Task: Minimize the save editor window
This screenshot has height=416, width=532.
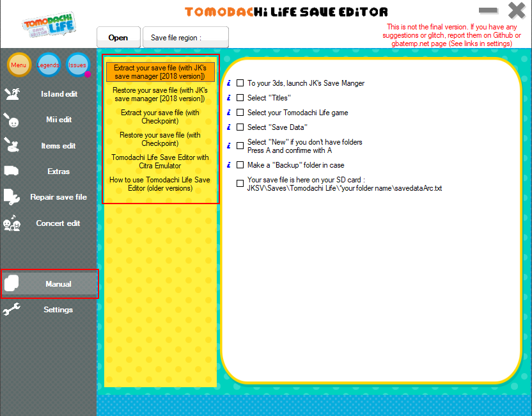Action: (x=489, y=11)
